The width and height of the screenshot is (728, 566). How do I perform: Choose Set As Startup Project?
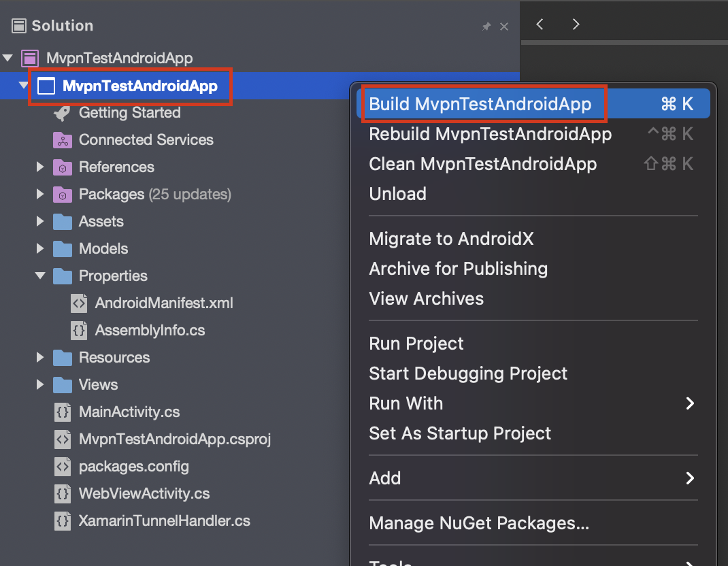(533, 433)
